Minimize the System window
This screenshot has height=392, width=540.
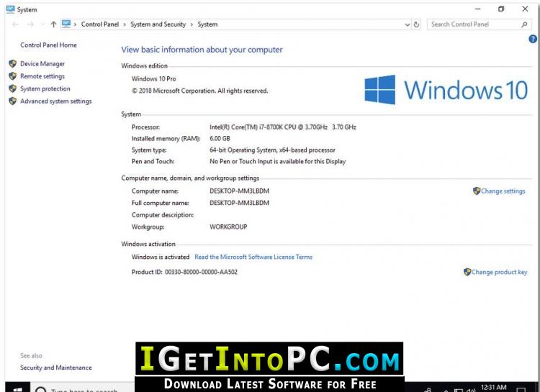click(x=477, y=9)
